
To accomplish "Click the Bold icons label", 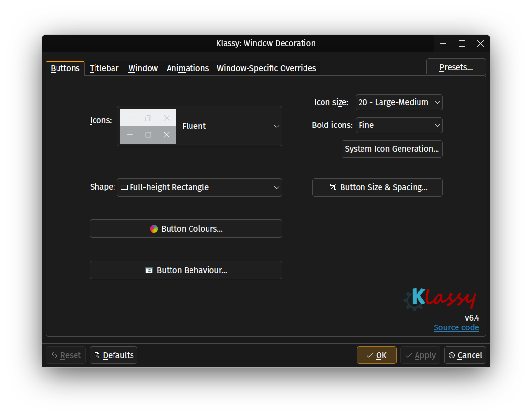I will coord(332,126).
